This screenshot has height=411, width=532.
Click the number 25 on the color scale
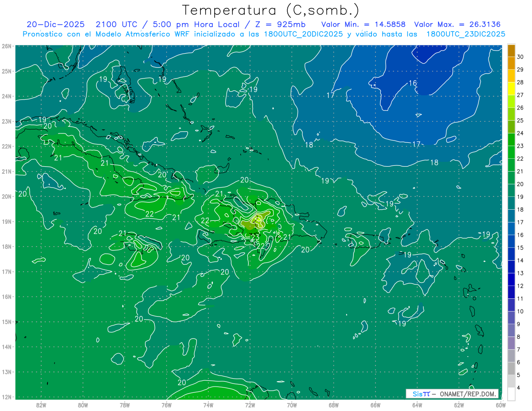pyautogui.click(x=520, y=121)
